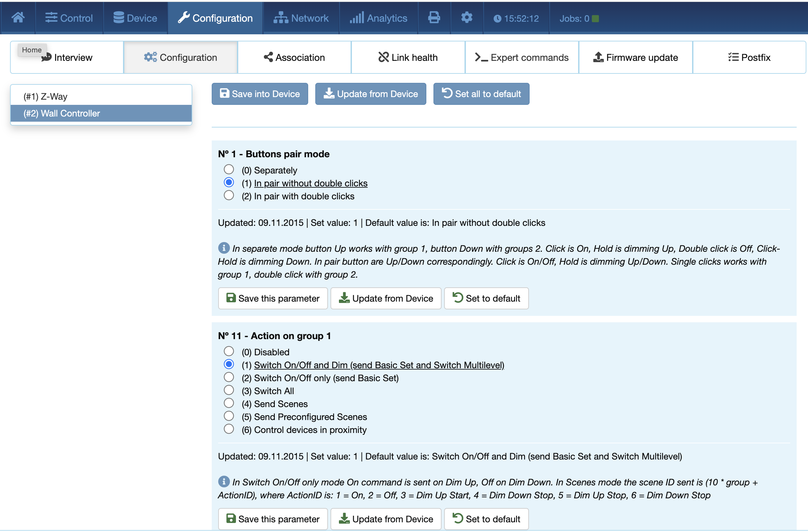Open the Analytics menu
This screenshot has width=808, height=532.
(378, 18)
